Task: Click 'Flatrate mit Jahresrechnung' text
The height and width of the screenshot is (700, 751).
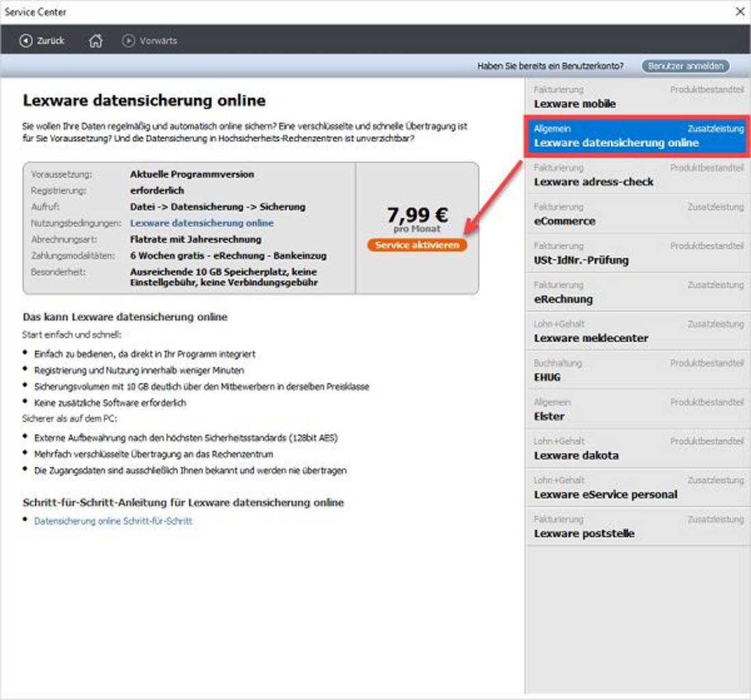Action: click(x=196, y=239)
